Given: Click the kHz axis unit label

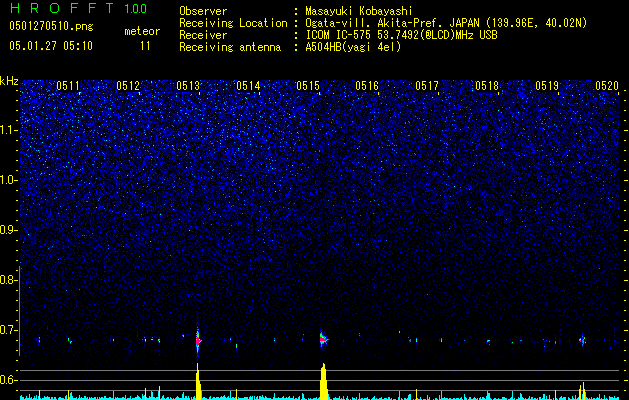Looking at the screenshot, I should (9, 81).
